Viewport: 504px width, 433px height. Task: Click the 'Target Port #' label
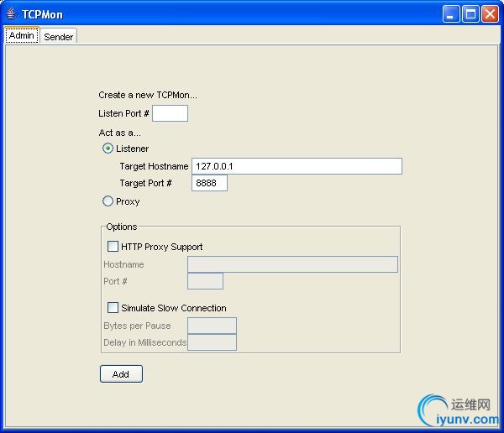[145, 183]
